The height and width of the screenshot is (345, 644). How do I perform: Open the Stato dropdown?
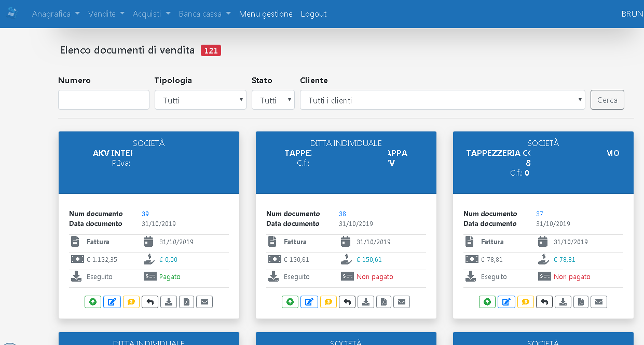coord(273,100)
